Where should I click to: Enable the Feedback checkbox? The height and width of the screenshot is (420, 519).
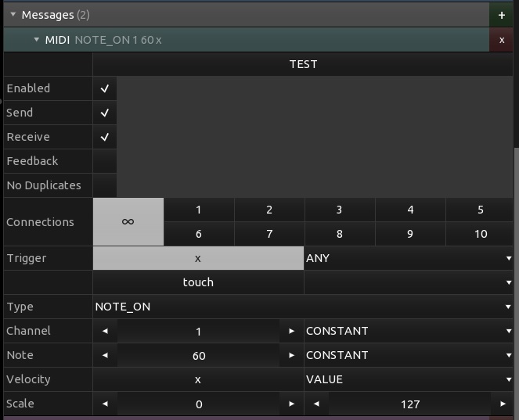105,161
